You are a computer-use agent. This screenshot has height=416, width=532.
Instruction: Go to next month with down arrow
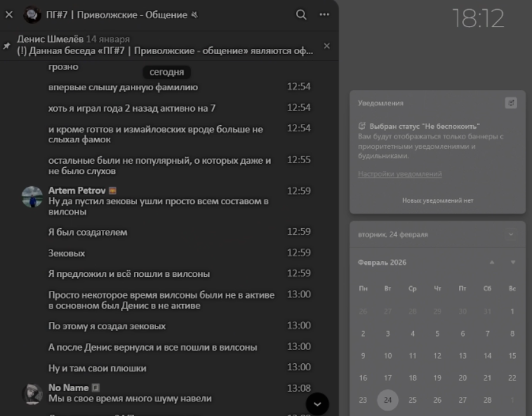click(512, 262)
